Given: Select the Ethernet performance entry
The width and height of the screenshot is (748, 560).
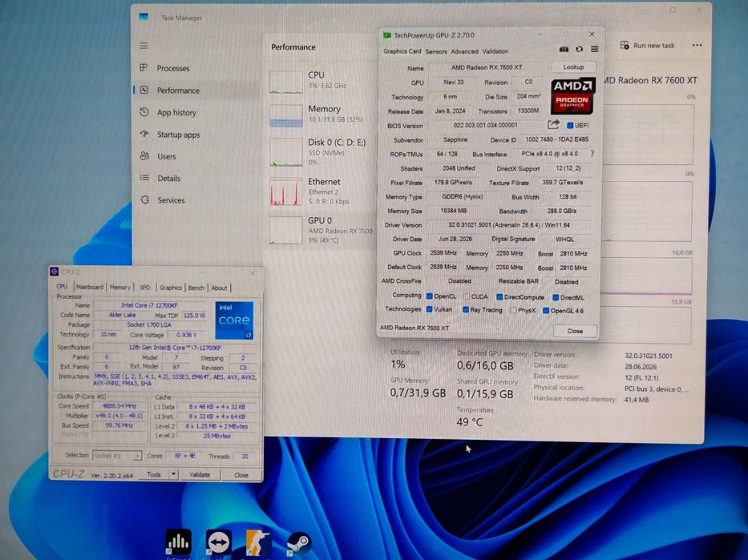Looking at the screenshot, I should 318,191.
